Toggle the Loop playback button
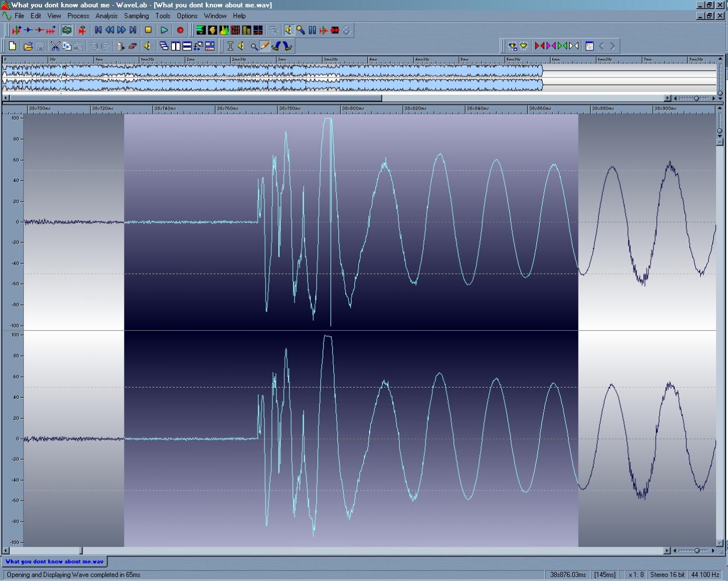 pyautogui.click(x=67, y=30)
